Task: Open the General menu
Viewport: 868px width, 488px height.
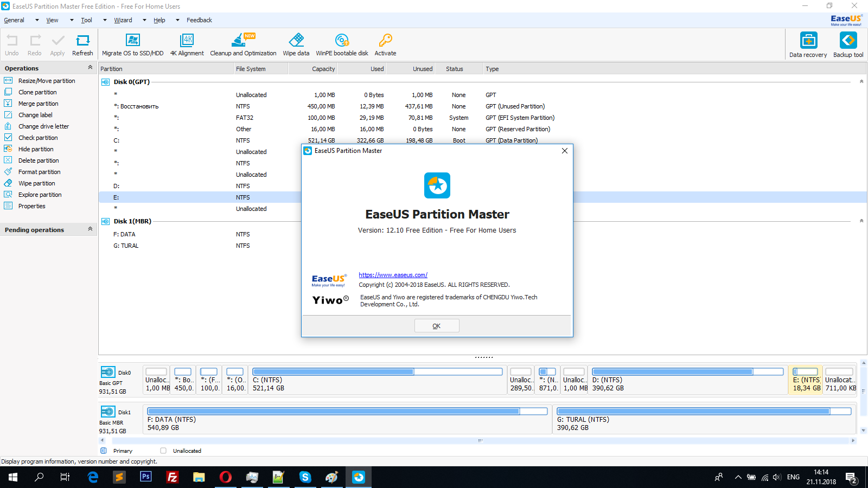Action: click(x=14, y=20)
